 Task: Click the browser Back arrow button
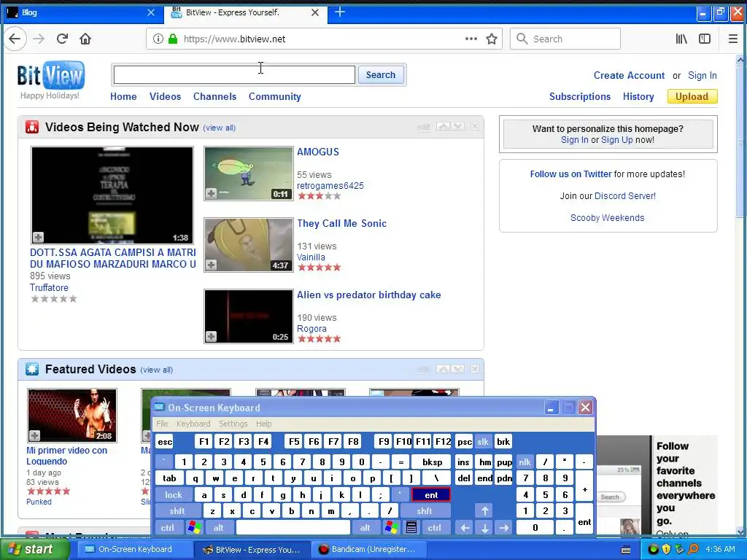click(x=15, y=39)
